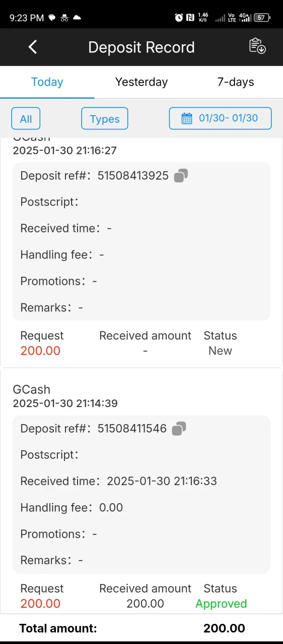Tap the Deposit Record title
Image resolution: width=283 pixels, height=644 pixels.
point(141,47)
